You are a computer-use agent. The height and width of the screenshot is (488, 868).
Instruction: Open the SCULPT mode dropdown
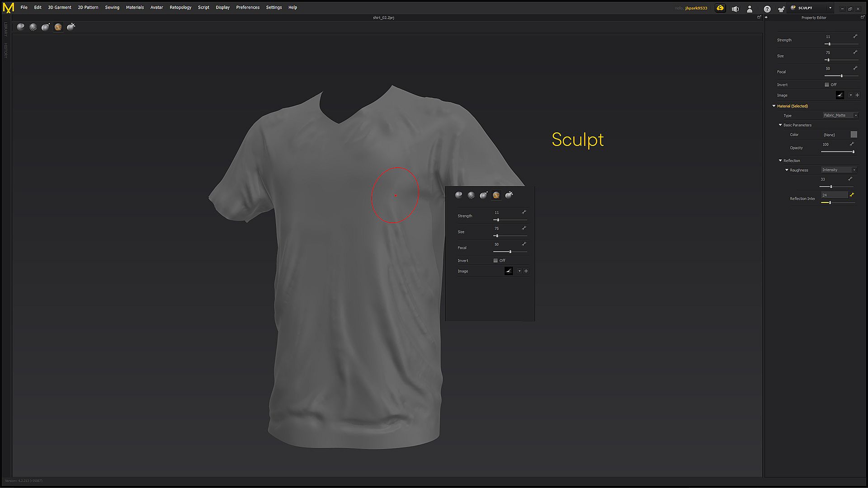(x=830, y=8)
